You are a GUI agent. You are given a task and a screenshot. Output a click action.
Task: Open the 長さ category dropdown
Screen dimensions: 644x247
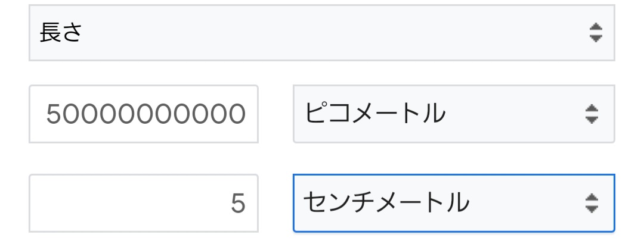pyautogui.click(x=321, y=33)
